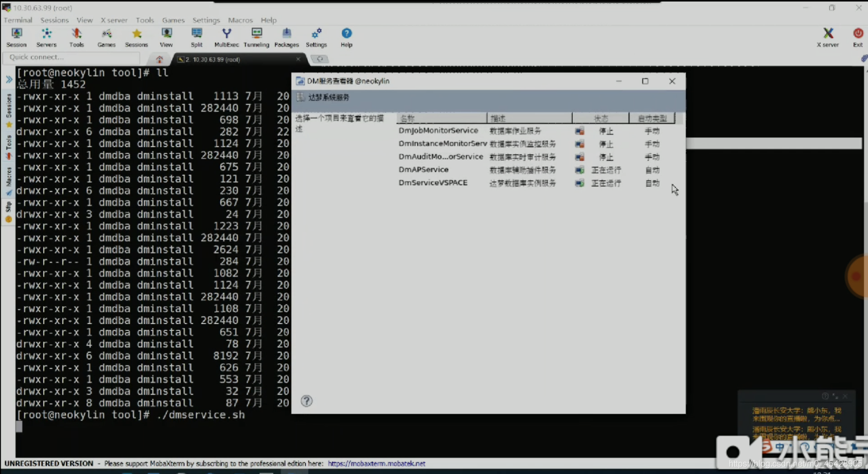Select the DmAPService row
Viewport: 868px width, 474px height.
[537, 170]
